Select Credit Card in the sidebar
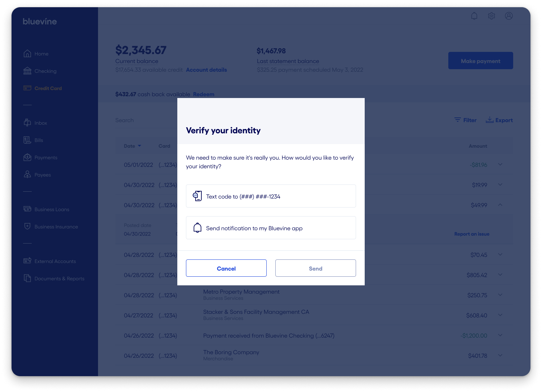The width and height of the screenshot is (542, 392). point(48,88)
